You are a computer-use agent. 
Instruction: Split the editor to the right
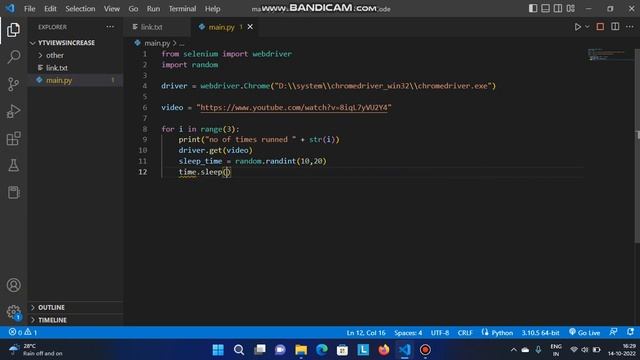615,27
